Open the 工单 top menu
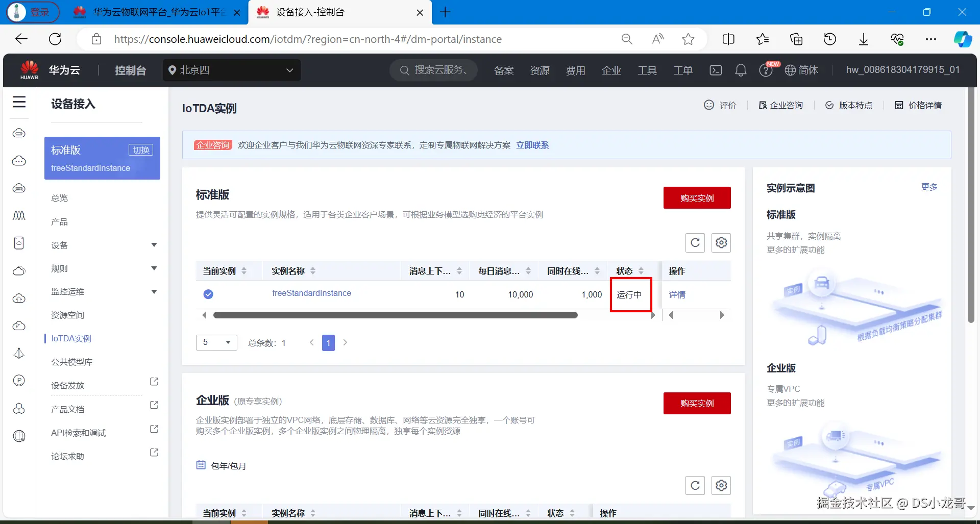The width and height of the screenshot is (980, 524). [683, 70]
